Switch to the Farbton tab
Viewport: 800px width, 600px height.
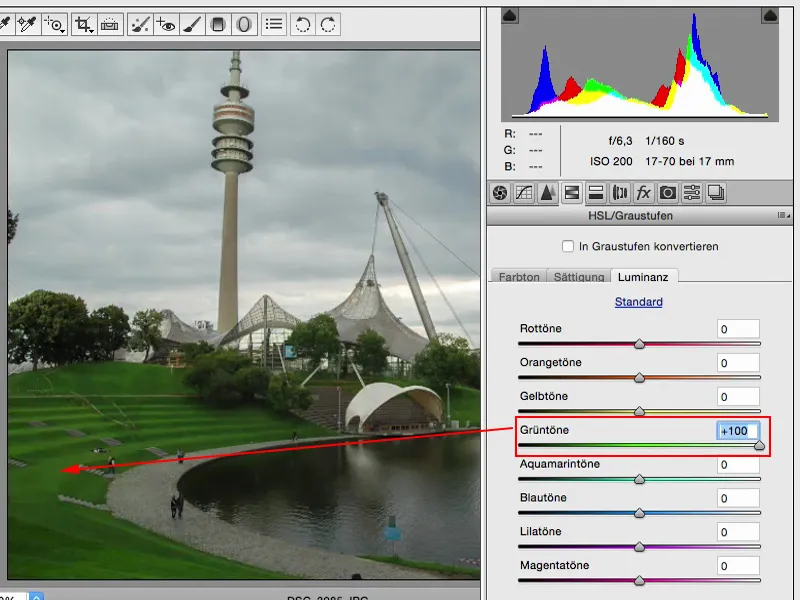[x=519, y=277]
